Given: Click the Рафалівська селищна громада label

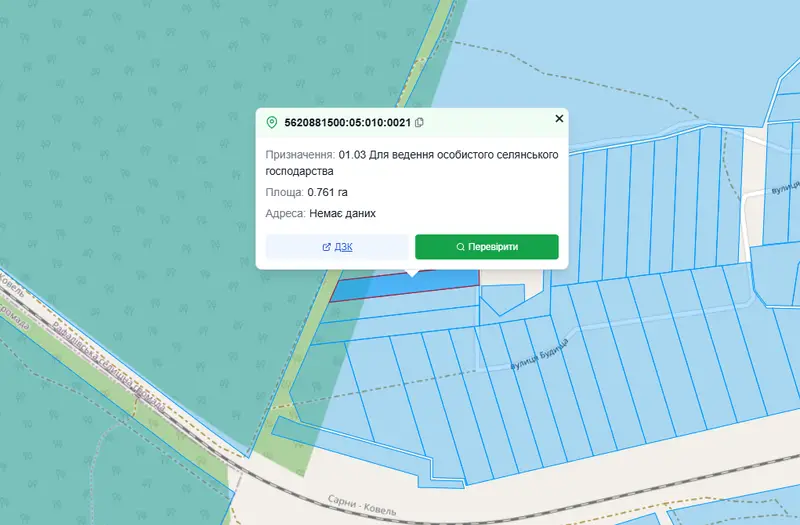Looking at the screenshot, I should pos(108,367).
